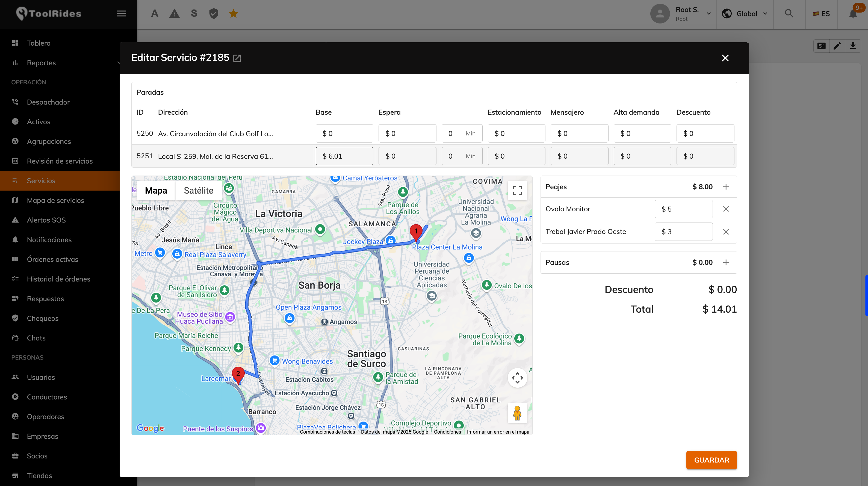The image size is (868, 486).
Task: Click the edit pencil icon behind dialog
Action: coord(837,46)
